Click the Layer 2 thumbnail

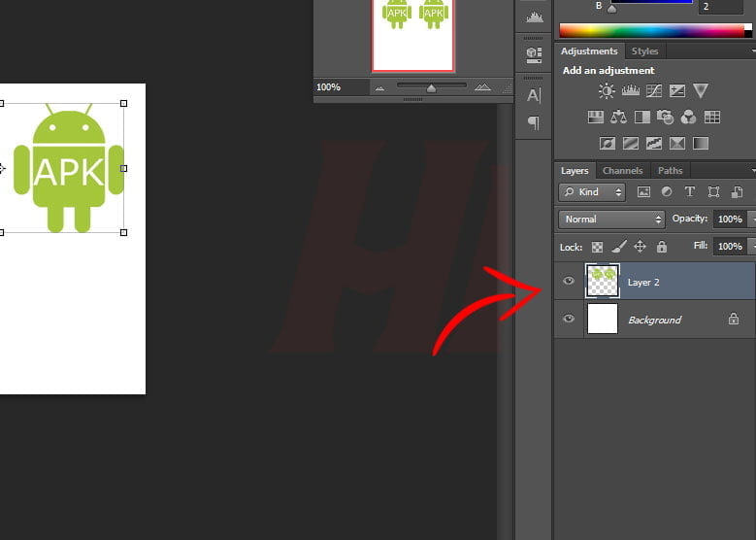coord(603,281)
